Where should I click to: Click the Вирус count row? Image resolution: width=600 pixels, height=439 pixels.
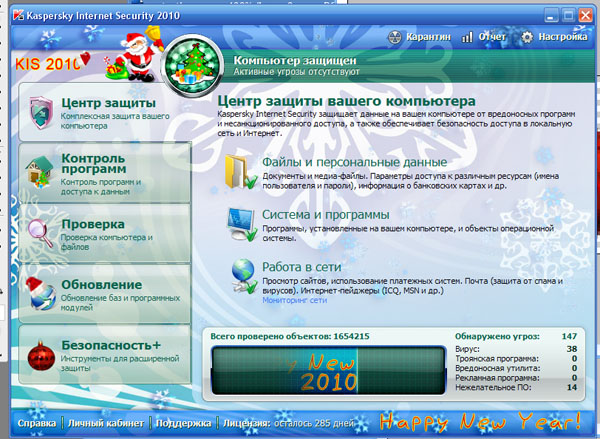click(x=516, y=349)
